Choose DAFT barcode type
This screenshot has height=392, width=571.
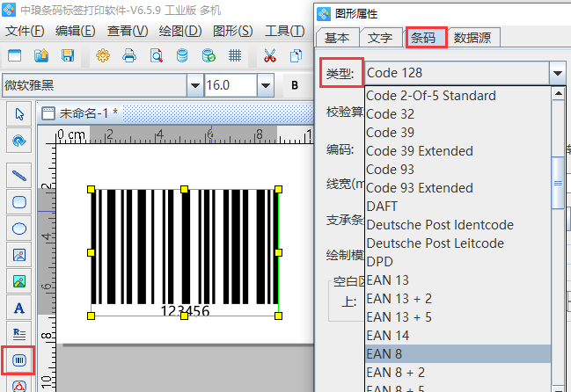(x=458, y=207)
